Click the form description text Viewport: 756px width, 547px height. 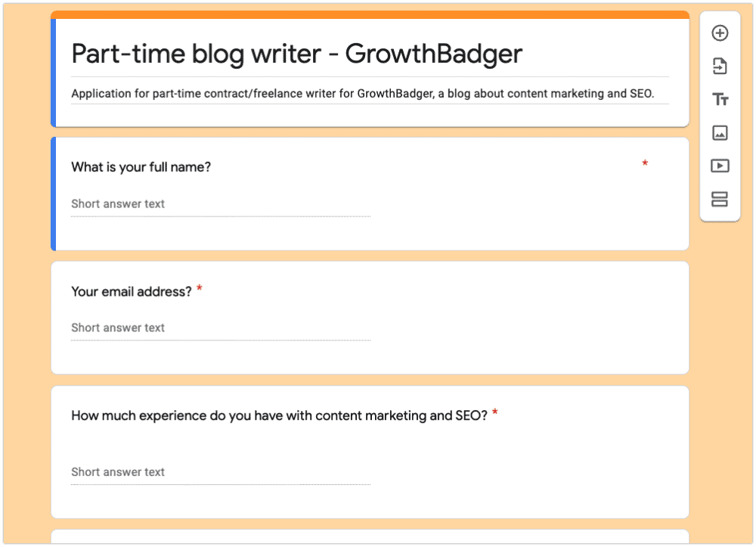[362, 94]
